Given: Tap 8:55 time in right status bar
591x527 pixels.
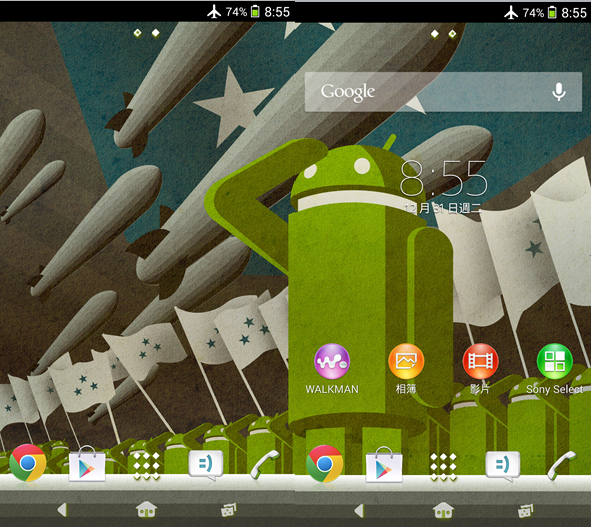Looking at the screenshot, I should tap(574, 13).
